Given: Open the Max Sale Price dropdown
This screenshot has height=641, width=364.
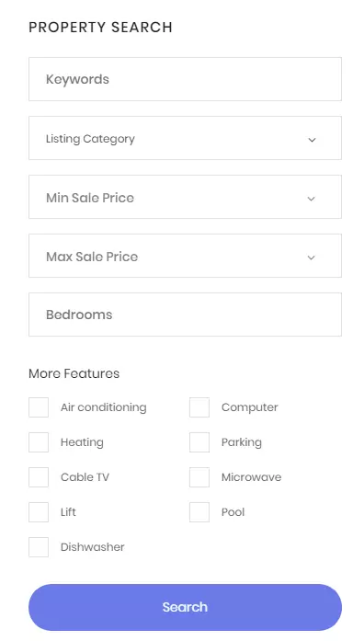Looking at the screenshot, I should click(185, 256).
